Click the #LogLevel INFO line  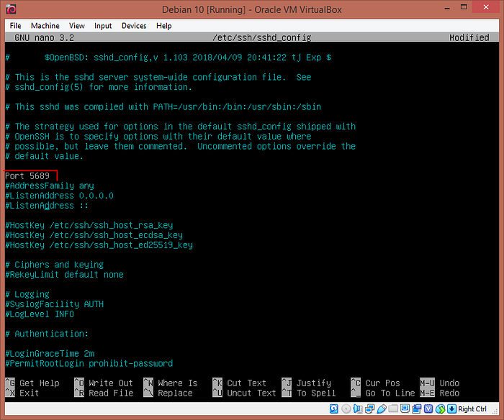[x=40, y=314]
